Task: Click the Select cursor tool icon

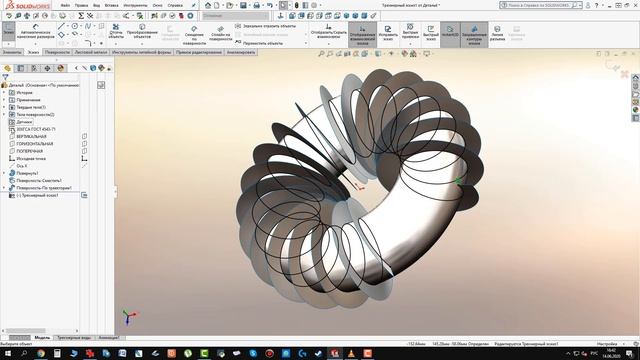Action: 283,5
